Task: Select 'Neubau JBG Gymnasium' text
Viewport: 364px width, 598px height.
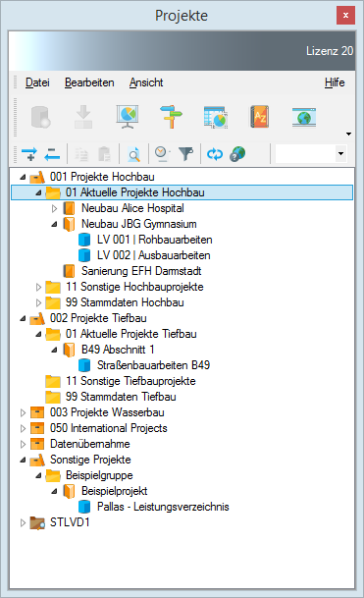Action: click(139, 224)
